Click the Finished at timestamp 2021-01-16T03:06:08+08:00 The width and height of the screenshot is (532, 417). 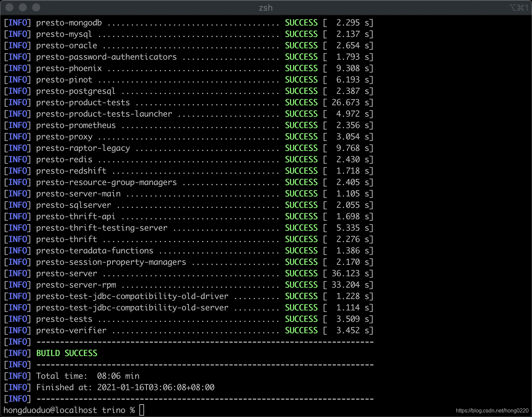point(156,388)
